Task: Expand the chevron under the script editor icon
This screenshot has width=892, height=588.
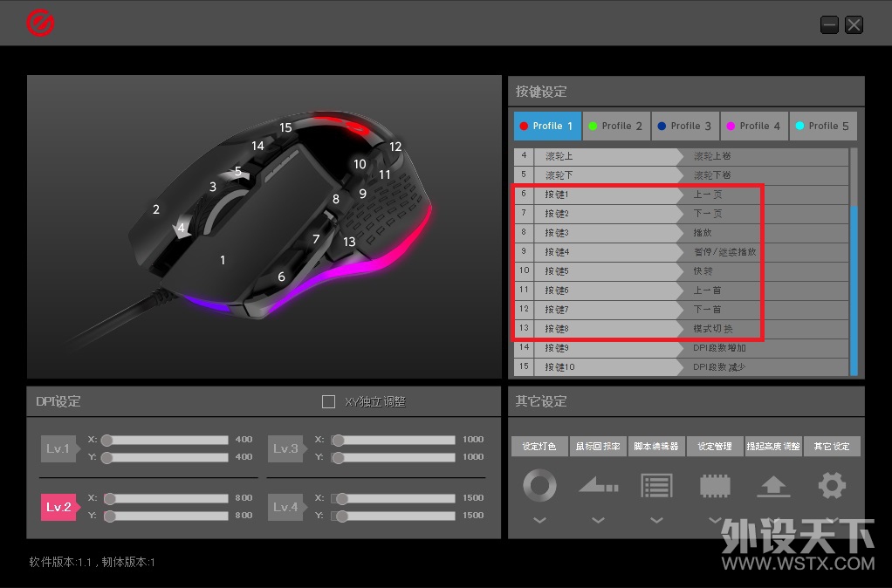Action: click(656, 520)
